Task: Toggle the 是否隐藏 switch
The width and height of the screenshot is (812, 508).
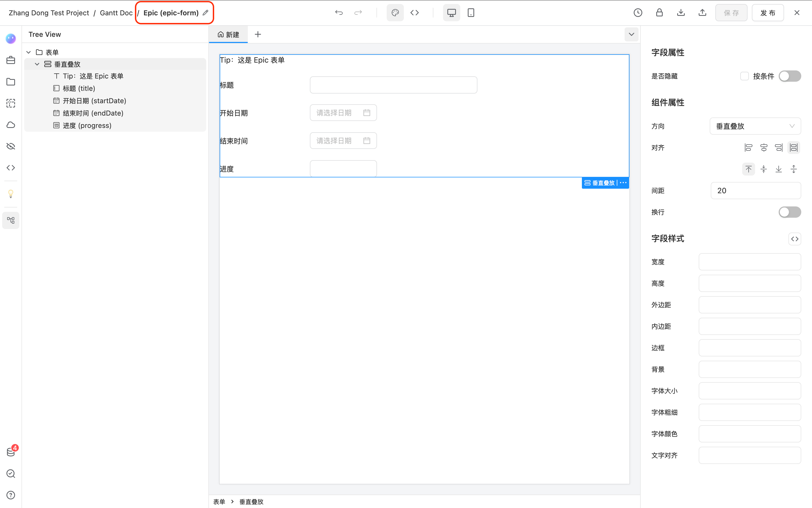Action: pyautogui.click(x=790, y=76)
